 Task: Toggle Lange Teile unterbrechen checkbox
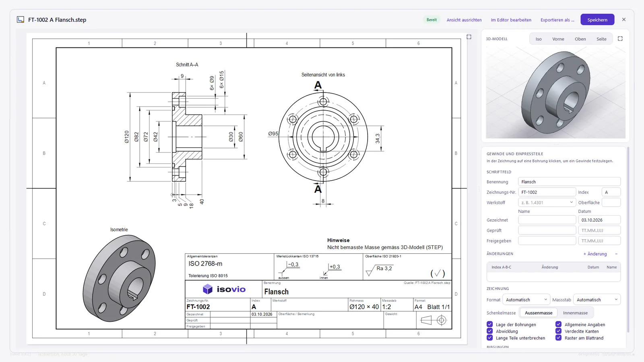[x=490, y=338]
